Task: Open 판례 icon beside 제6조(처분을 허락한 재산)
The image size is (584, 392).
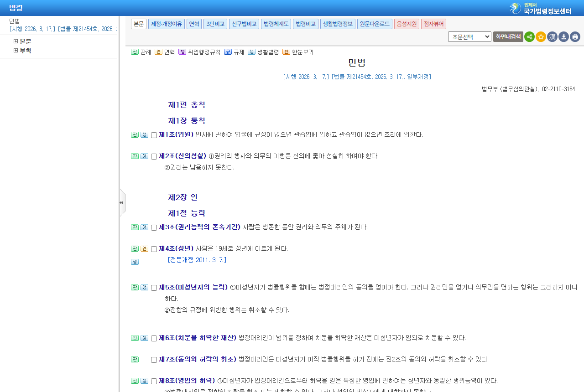Action: pos(135,338)
